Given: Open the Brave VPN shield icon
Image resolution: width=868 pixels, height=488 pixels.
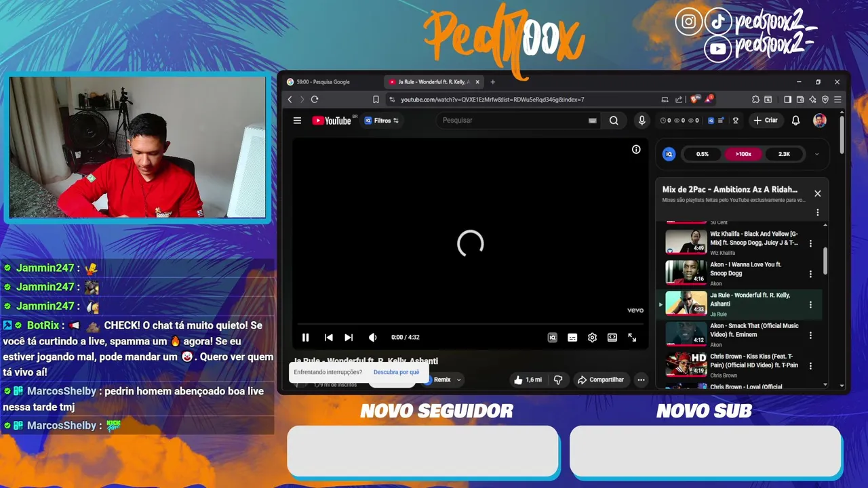Looking at the screenshot, I should click(825, 100).
